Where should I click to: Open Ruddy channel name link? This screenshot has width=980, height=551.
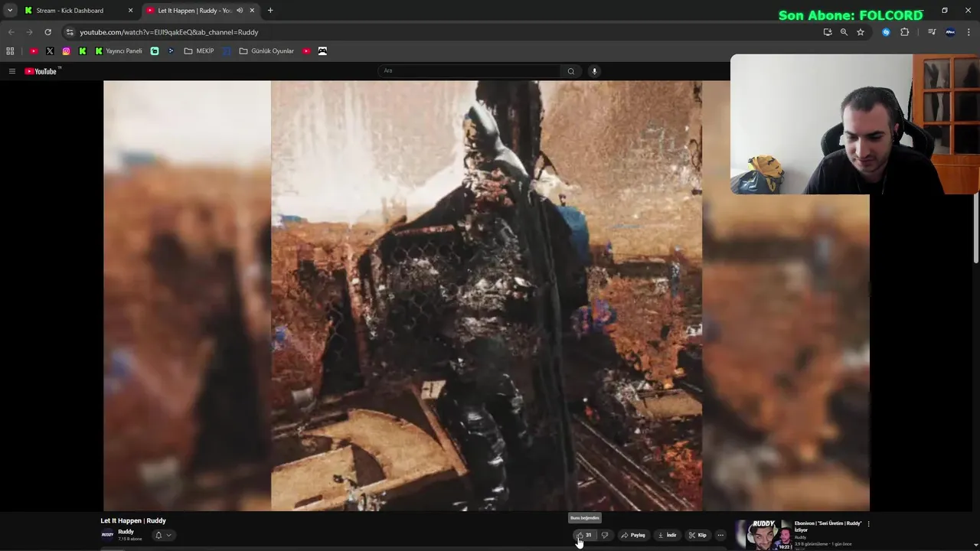(126, 532)
